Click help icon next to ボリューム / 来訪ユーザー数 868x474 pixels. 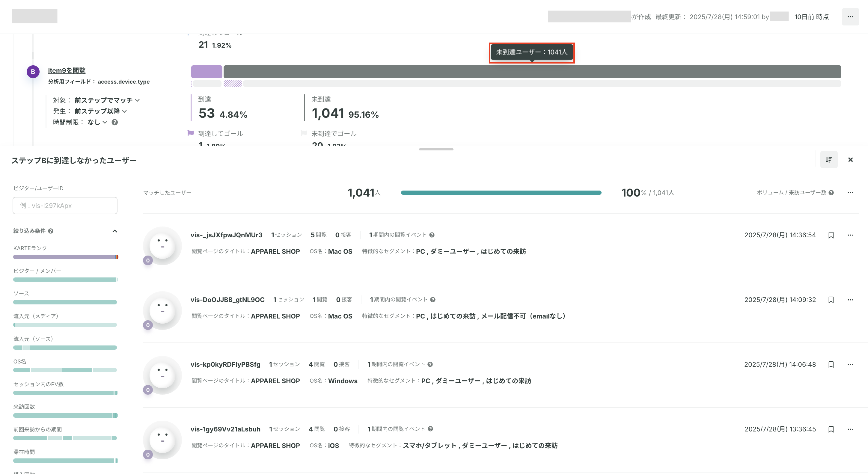(x=831, y=193)
